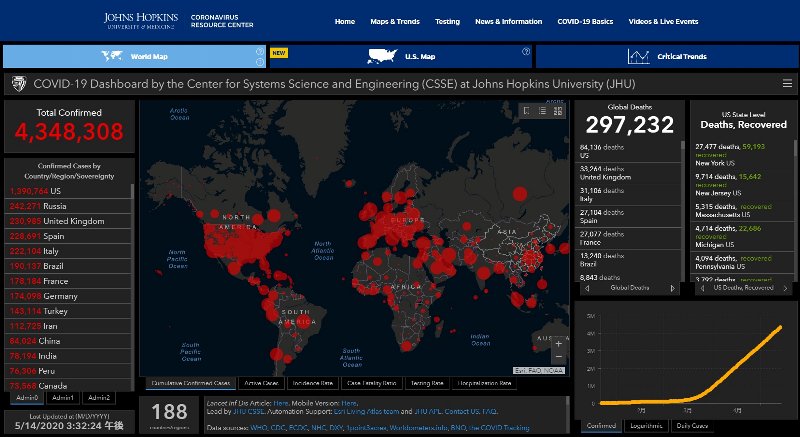Select '33,264 deaths United Kingdom' entry
The image size is (800, 437).
[x=628, y=173]
